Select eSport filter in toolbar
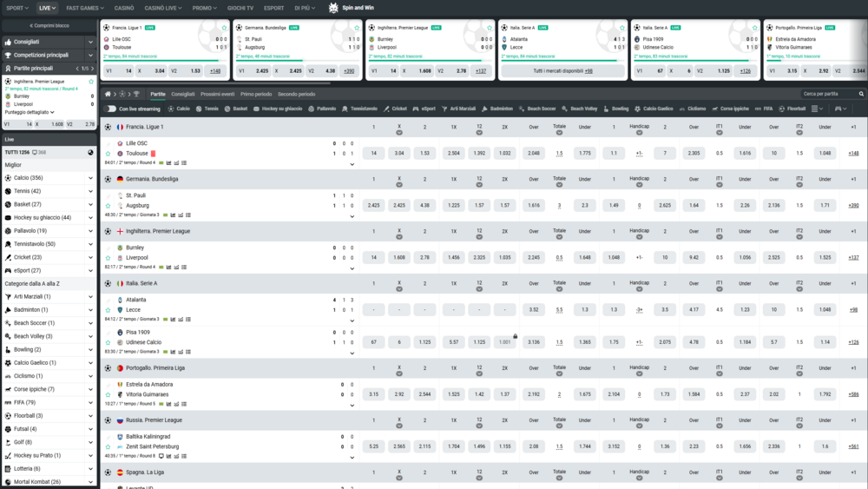 [424, 109]
